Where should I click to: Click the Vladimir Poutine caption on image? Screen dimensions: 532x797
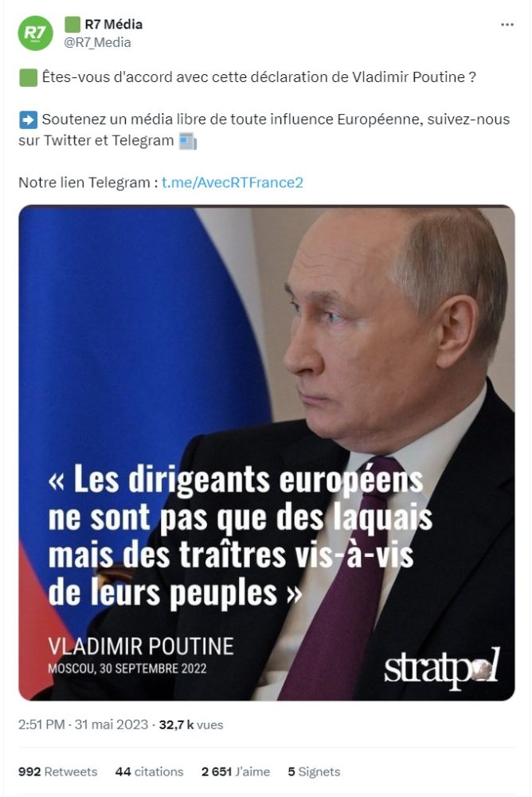coord(141,646)
